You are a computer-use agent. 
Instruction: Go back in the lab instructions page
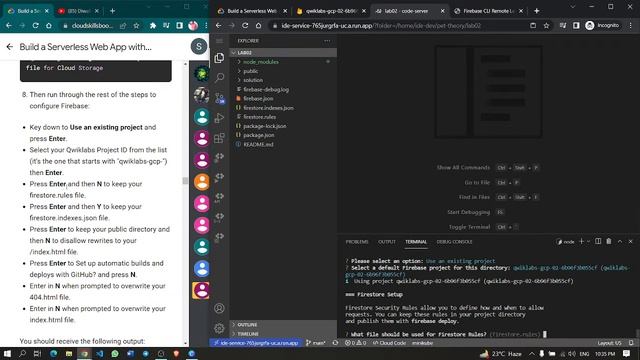pyautogui.click(x=10, y=47)
